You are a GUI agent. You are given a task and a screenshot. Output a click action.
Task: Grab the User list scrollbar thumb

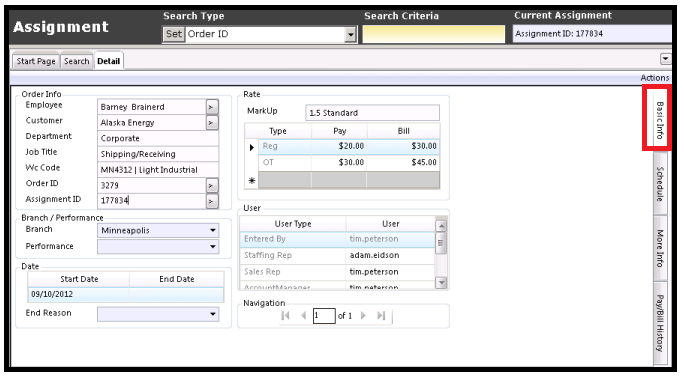pos(441,243)
